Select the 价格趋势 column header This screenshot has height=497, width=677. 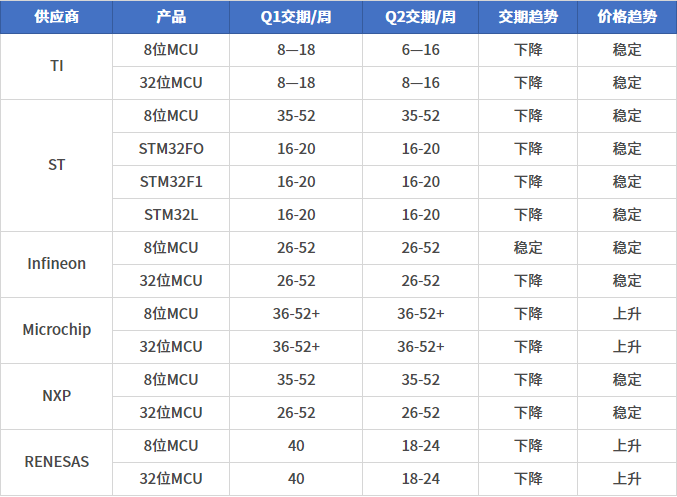[x=627, y=17]
